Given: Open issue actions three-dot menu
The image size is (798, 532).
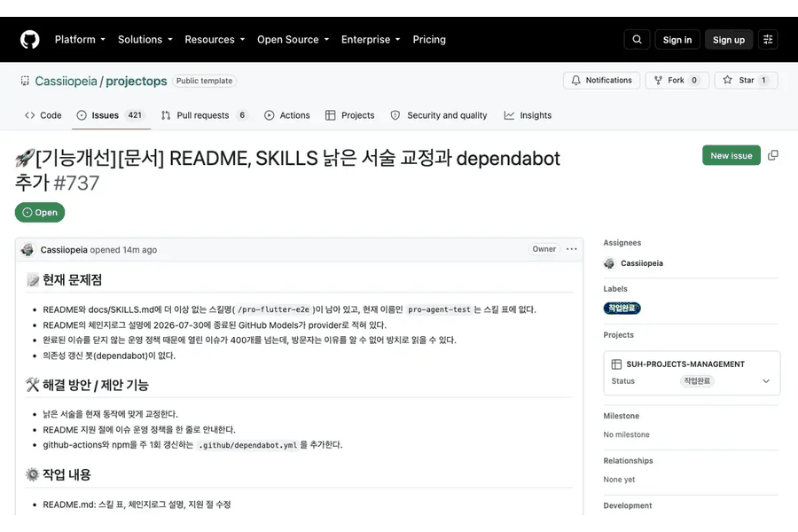Looking at the screenshot, I should (572, 249).
